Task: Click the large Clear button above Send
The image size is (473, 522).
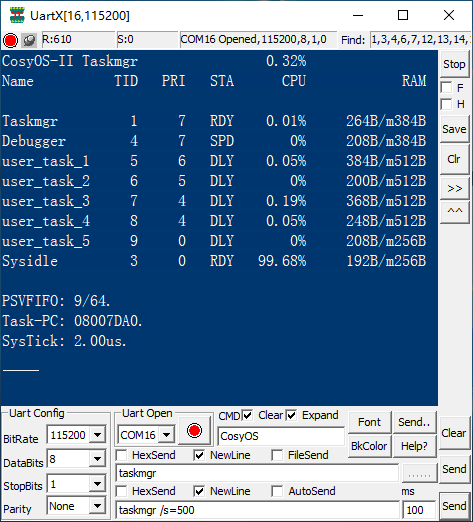Action: pos(454,433)
